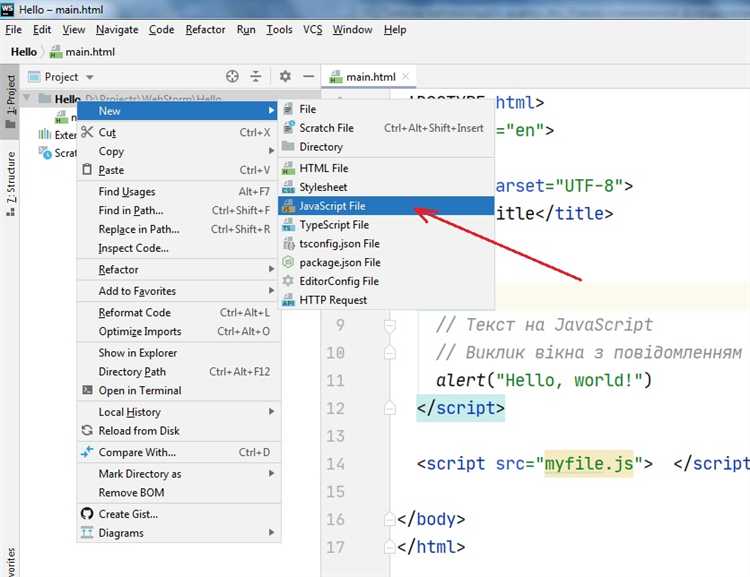The width and height of the screenshot is (750, 577).
Task: Click the collapse all icon in Project toolbar
Action: coord(256,77)
